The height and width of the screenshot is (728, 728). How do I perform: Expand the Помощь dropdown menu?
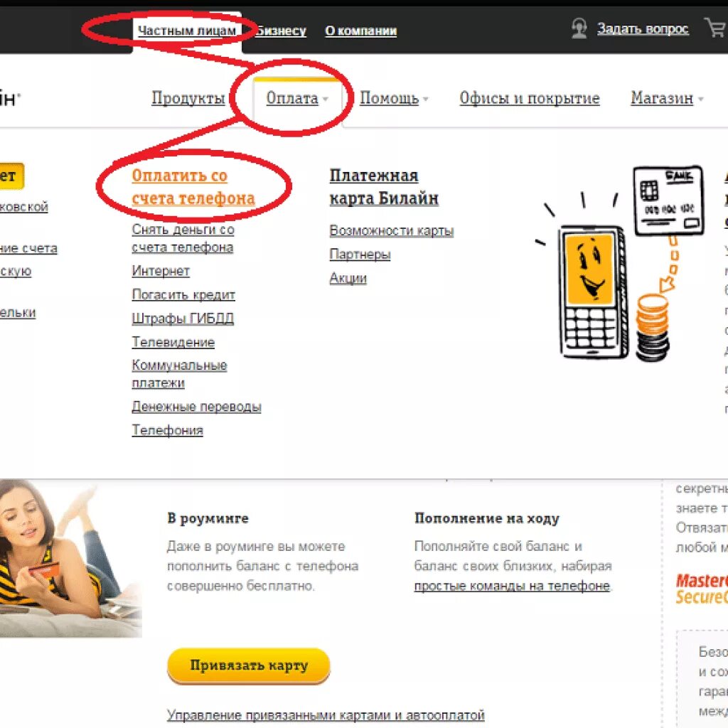point(394,98)
